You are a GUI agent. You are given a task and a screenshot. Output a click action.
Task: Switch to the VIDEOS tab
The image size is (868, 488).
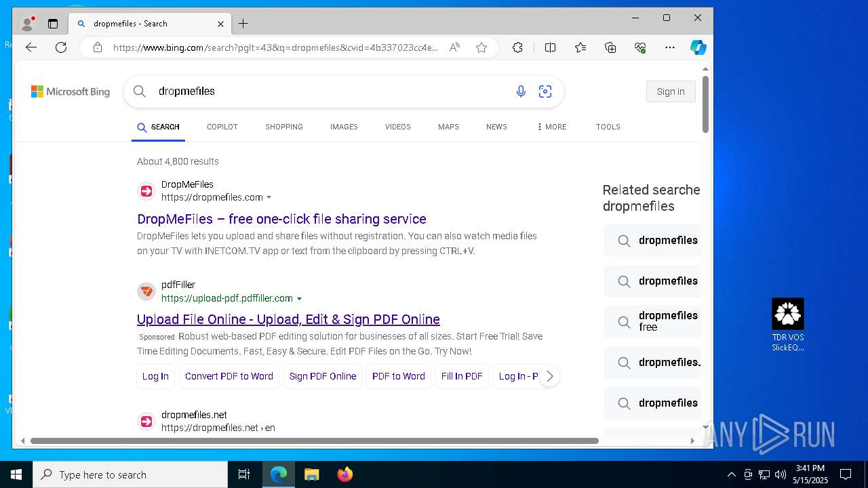tap(398, 127)
